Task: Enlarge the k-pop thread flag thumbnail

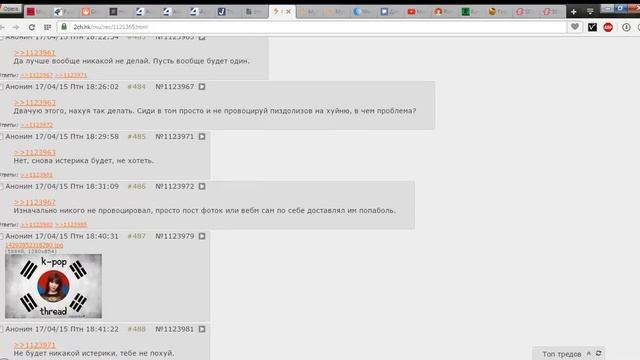Action: pos(53,286)
